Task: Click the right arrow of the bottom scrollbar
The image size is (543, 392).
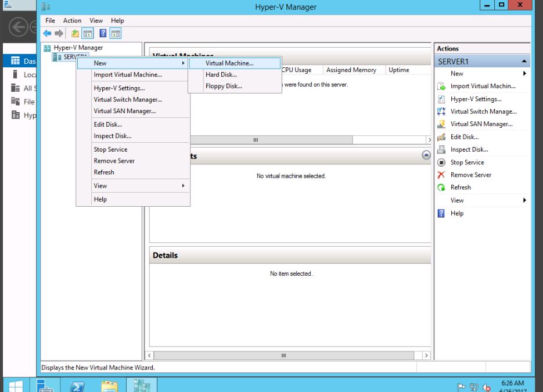Action: pos(426,355)
